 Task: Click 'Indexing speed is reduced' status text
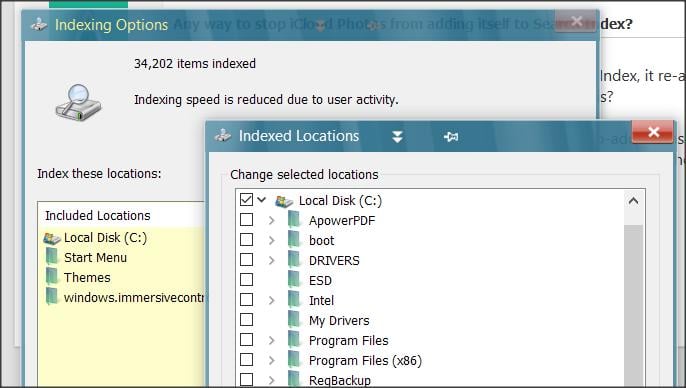[266, 100]
